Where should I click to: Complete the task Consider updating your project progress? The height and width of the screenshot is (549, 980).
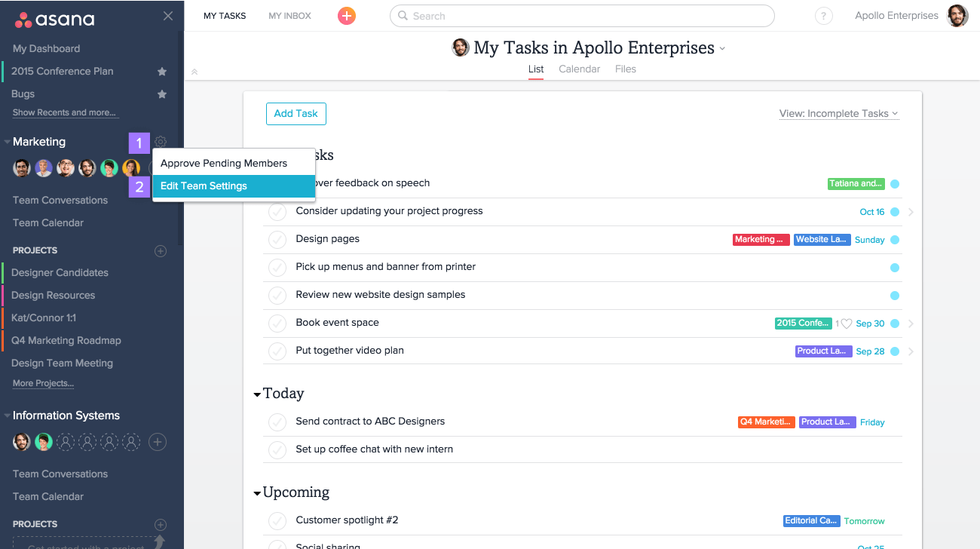point(277,212)
